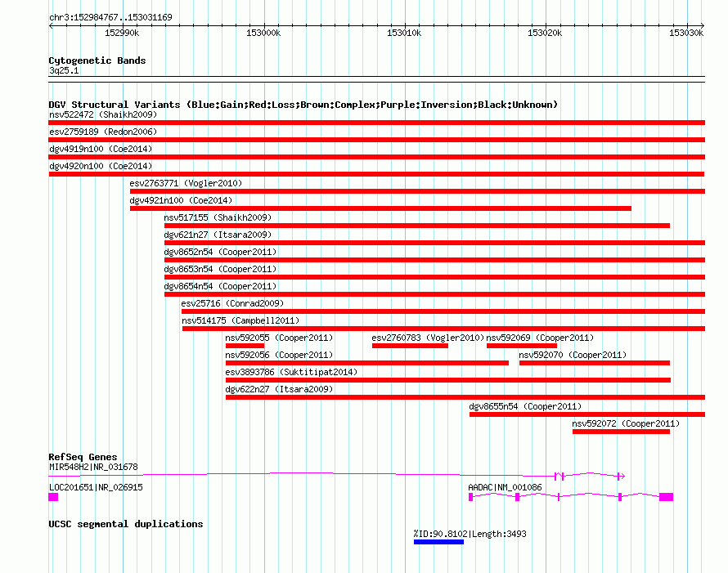Click the red loss bar under dgv4921n100
This screenshot has width=728, height=573.
[x=380, y=208]
